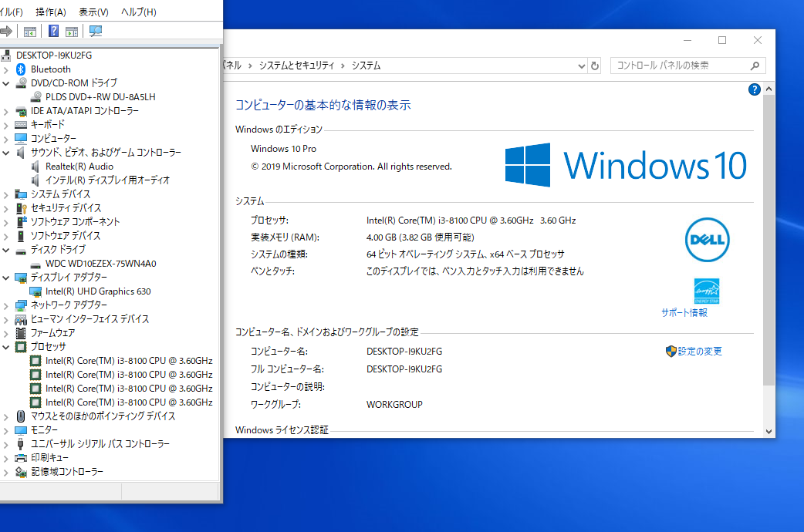Select the キーボード keyboard icon
The image size is (804, 532).
[21, 125]
